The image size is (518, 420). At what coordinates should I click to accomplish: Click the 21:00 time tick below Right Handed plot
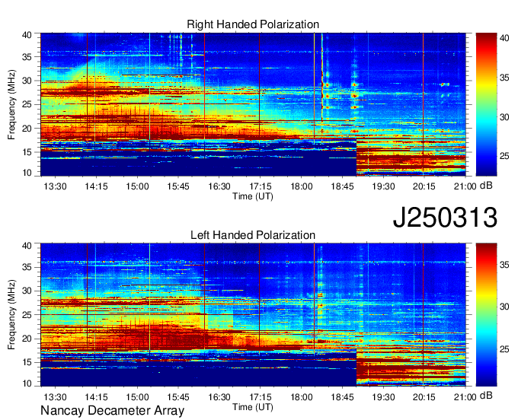[465, 186]
